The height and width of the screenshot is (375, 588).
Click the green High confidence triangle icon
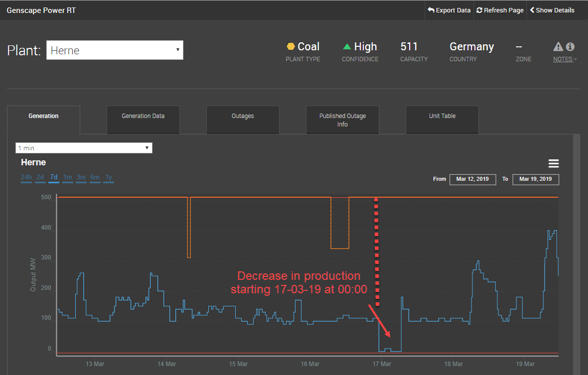[347, 46]
